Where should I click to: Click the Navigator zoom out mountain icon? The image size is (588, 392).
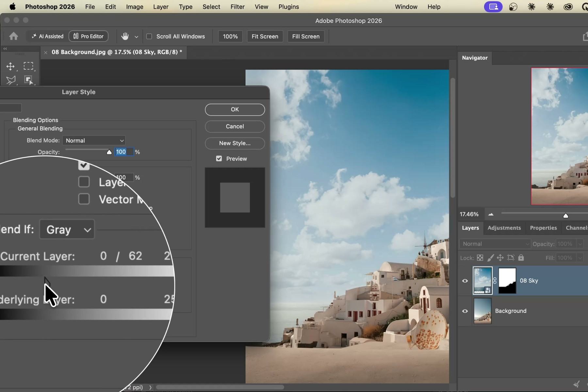[x=491, y=214]
